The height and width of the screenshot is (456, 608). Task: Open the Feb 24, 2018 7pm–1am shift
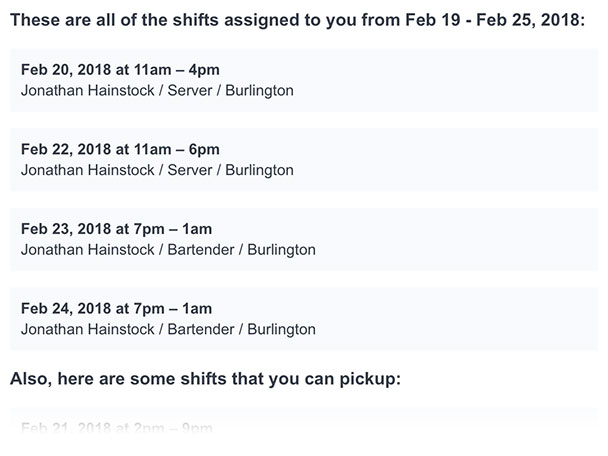[304, 319]
